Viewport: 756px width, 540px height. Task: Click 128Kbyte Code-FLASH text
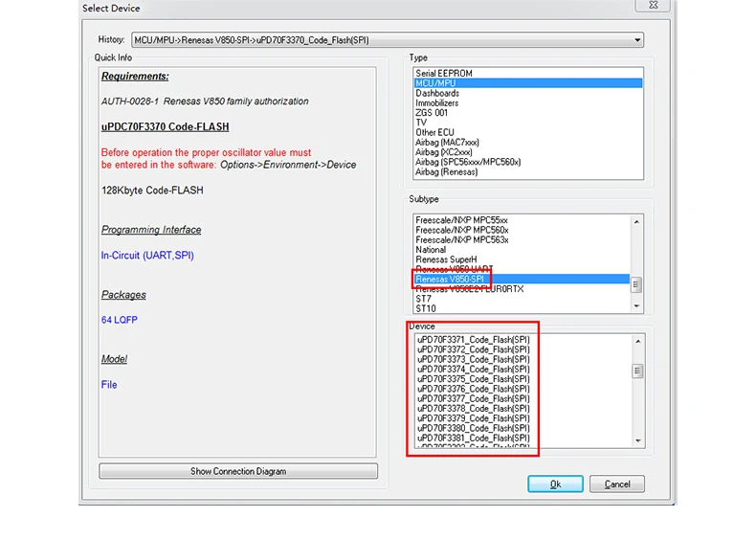[152, 191]
